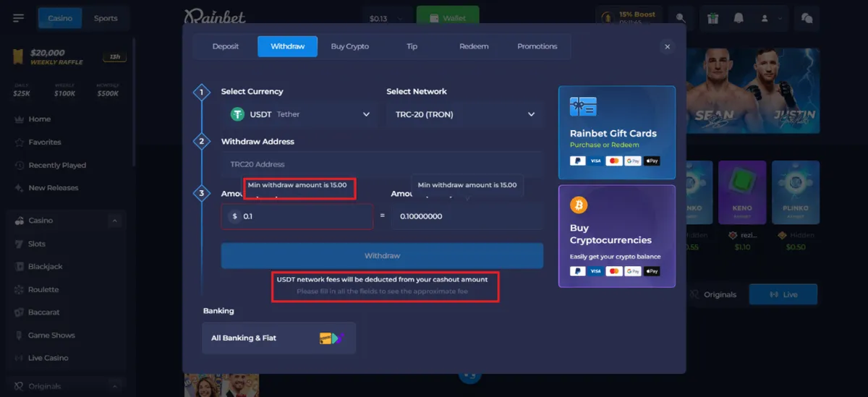The height and width of the screenshot is (397, 868).
Task: Select the Withdraw tab
Action: (x=288, y=46)
